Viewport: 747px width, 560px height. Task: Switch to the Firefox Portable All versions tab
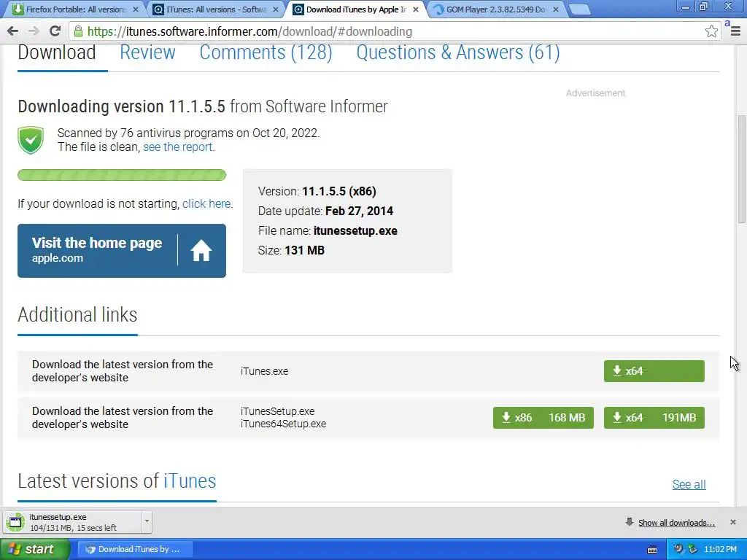click(75, 9)
